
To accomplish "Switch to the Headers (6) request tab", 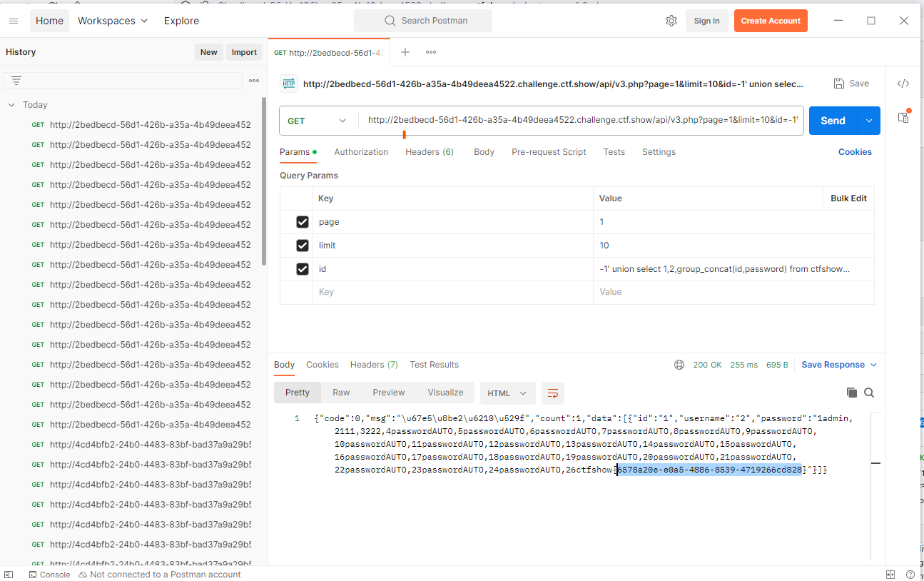I will 430,152.
